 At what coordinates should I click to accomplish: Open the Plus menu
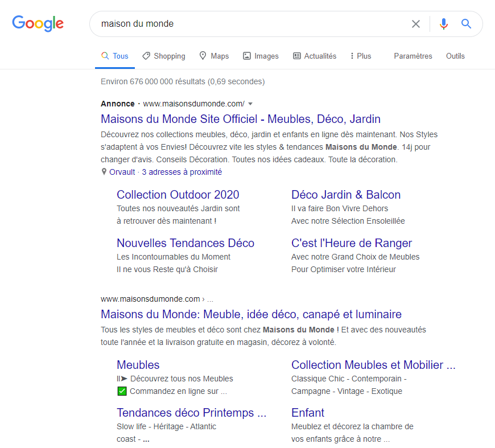(361, 56)
